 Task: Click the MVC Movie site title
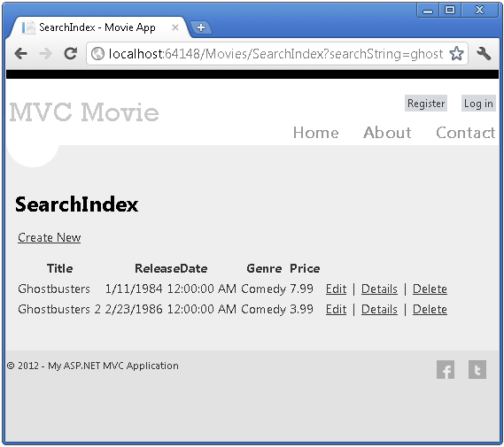pyautogui.click(x=84, y=112)
